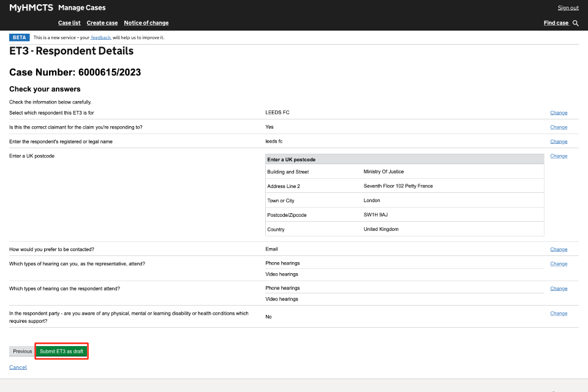Sign out of MyHMCTS

pos(568,8)
